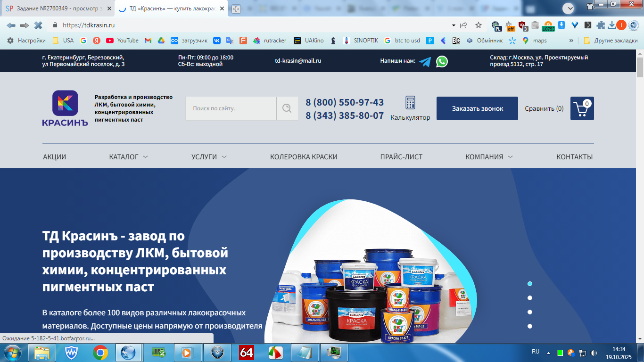644x362 pixels.
Task: Open the taskbar clock application
Action: 217,352
